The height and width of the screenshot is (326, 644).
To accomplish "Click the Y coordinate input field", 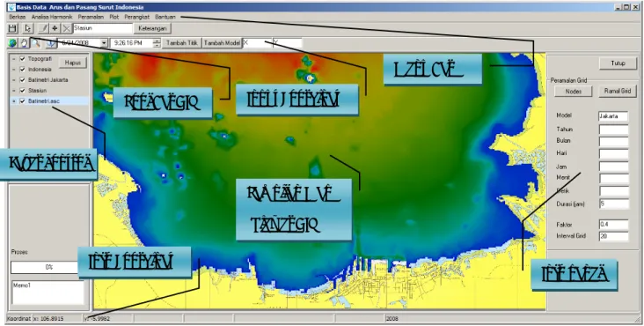I will 288,43.
